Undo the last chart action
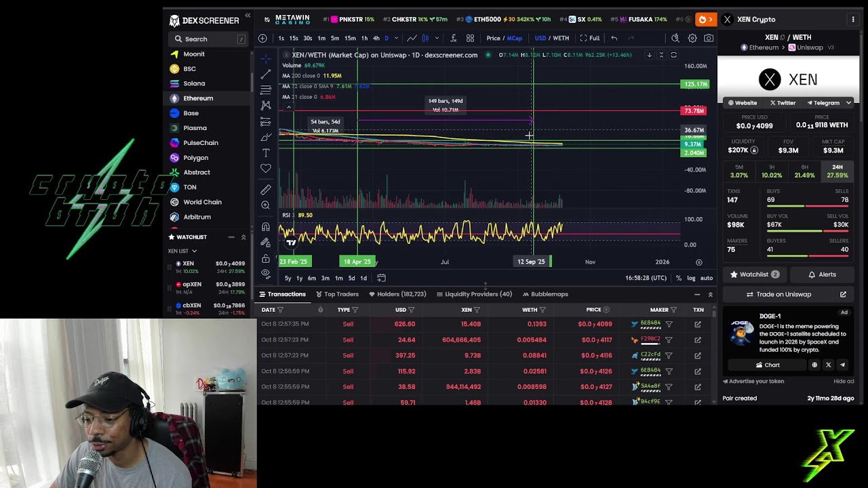868x488 pixels. pyautogui.click(x=614, y=38)
